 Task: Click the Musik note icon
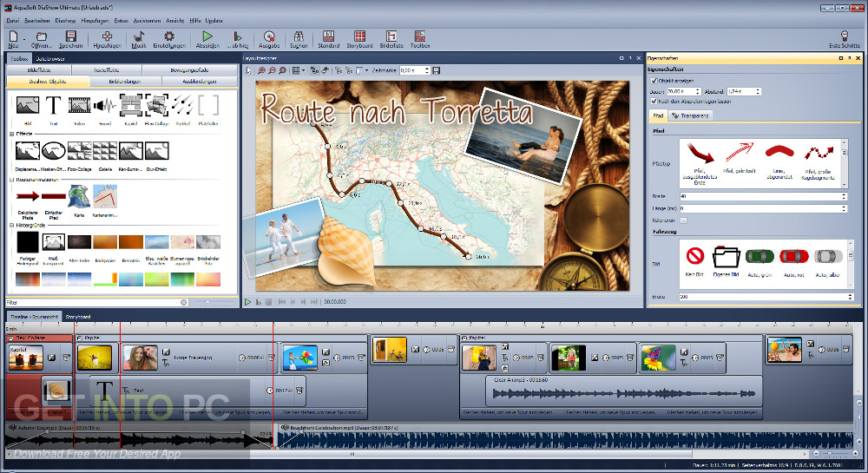[x=138, y=36]
